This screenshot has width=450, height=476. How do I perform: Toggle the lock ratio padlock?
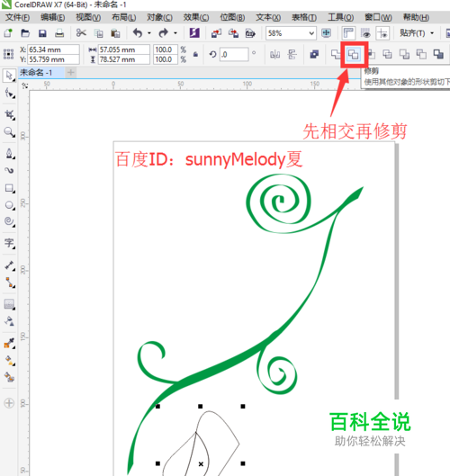(195, 55)
